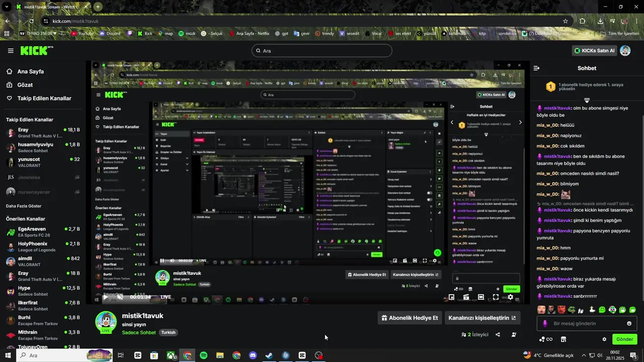Viewport: 644px width, 362px height.
Task: Open a new browser tab
Action: pyautogui.click(x=98, y=7)
